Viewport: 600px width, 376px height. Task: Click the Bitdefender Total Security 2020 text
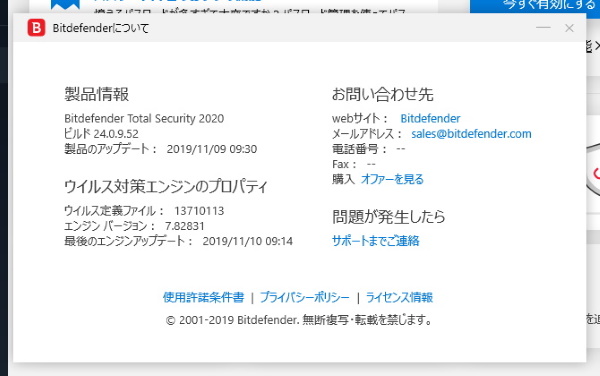click(x=144, y=119)
